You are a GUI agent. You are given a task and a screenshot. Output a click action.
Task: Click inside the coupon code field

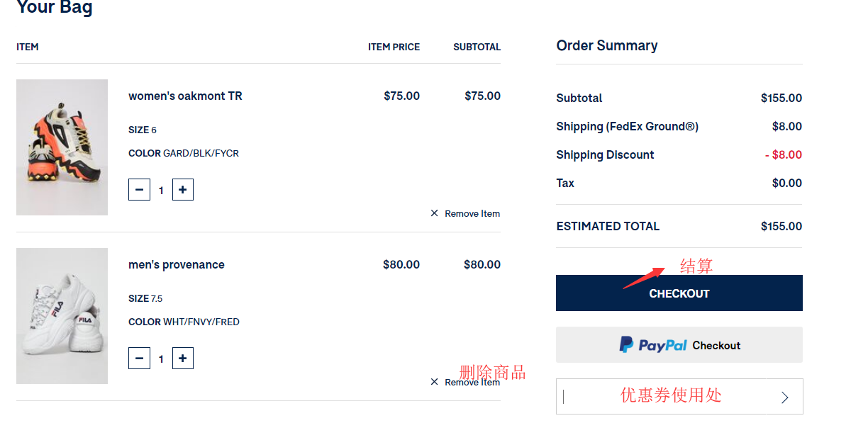667,396
